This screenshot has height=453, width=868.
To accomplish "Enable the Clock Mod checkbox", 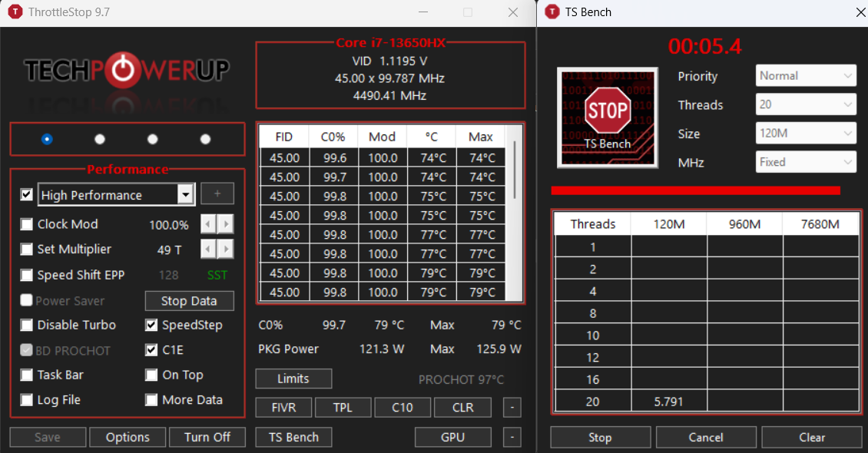I will tap(26, 224).
